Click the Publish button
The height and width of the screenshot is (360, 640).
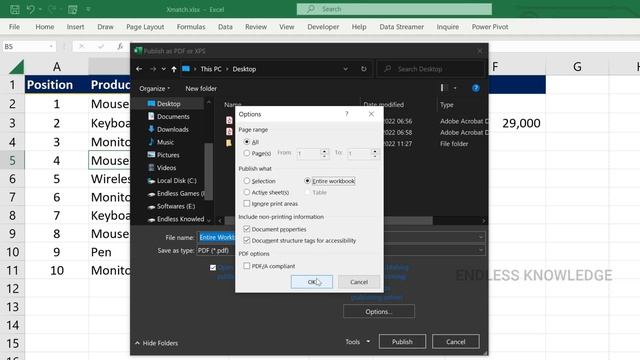tap(402, 342)
